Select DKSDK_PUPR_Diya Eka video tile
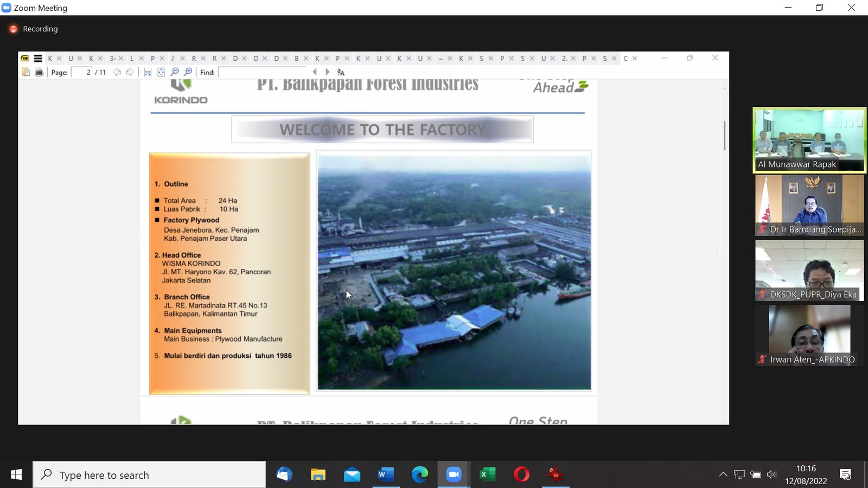 [809, 271]
